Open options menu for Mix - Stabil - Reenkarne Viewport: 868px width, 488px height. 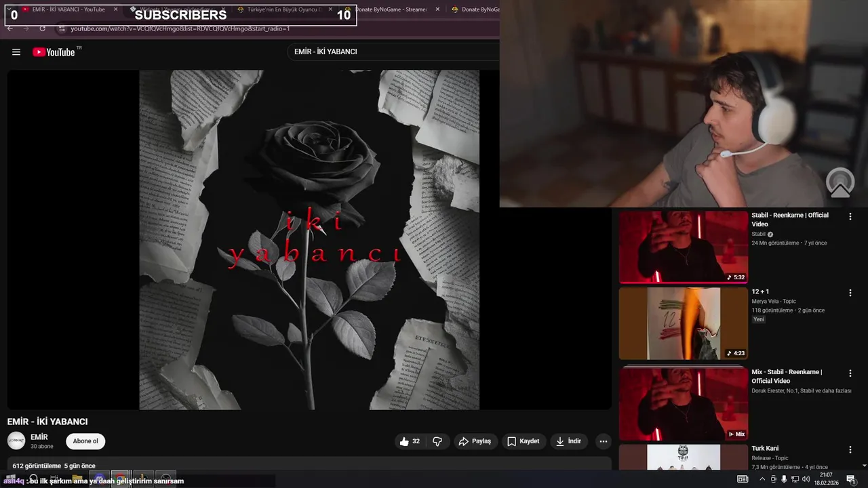(x=850, y=373)
